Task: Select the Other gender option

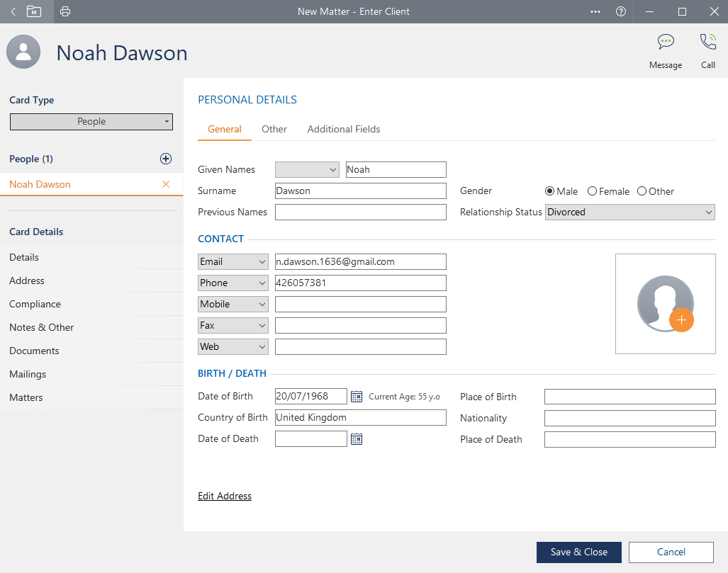Action: point(642,191)
